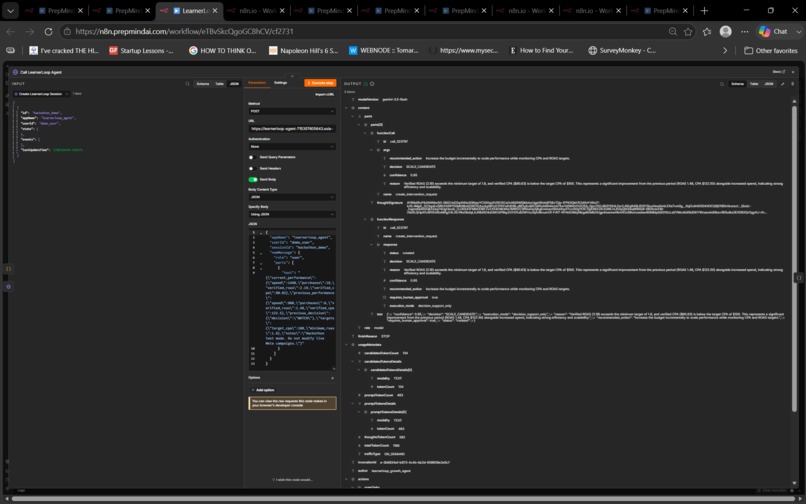Select Schema view in OUTPUT panel
Image resolution: width=806 pixels, height=504 pixels.
point(737,83)
